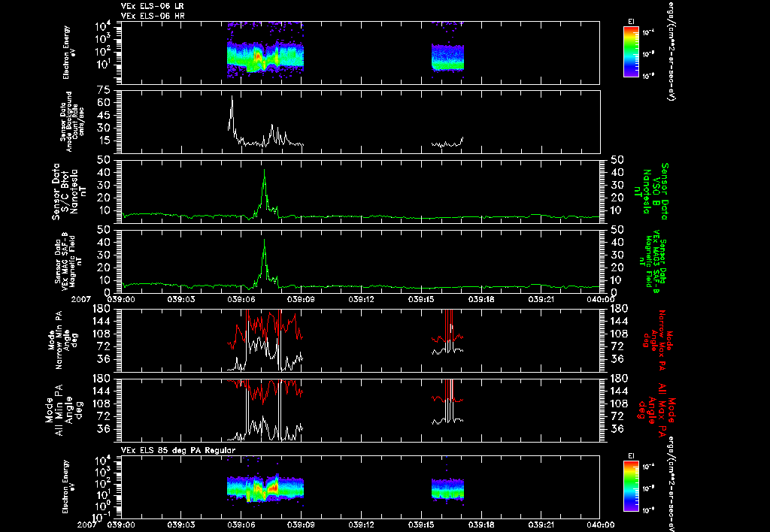The image size is (770, 532).
Task: Click the 85 deg PA spectrogram block near 039:16
Action: [447, 489]
